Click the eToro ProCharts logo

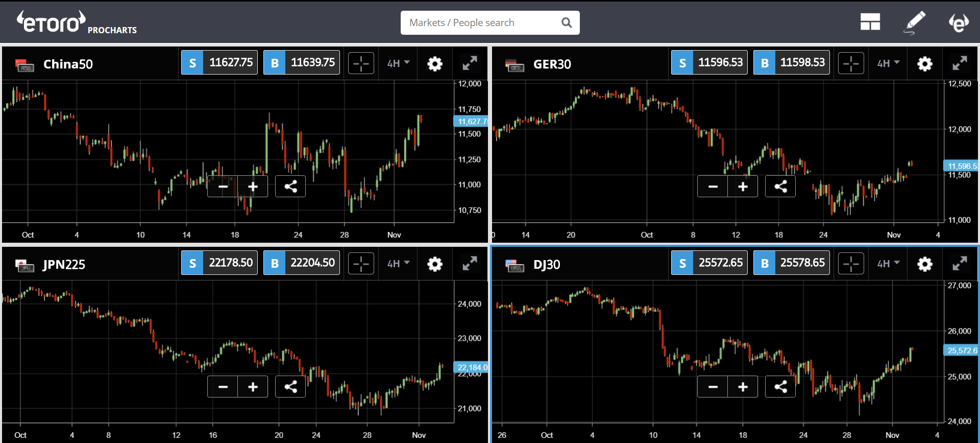77,23
